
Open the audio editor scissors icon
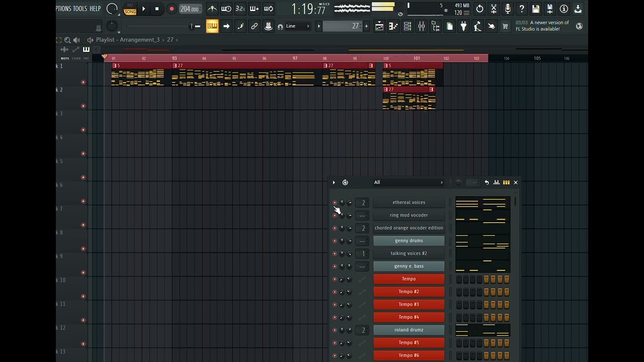(494, 9)
